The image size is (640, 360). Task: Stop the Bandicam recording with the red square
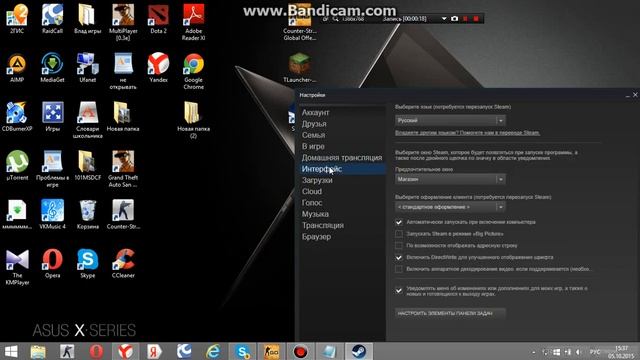[476, 19]
